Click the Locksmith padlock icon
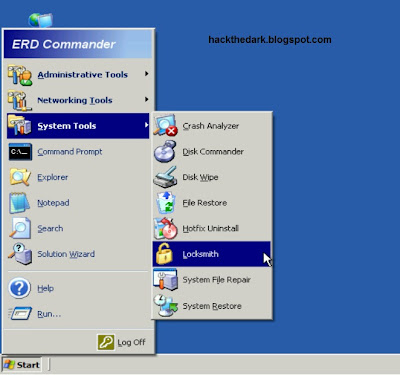The width and height of the screenshot is (400, 375). [x=164, y=254]
